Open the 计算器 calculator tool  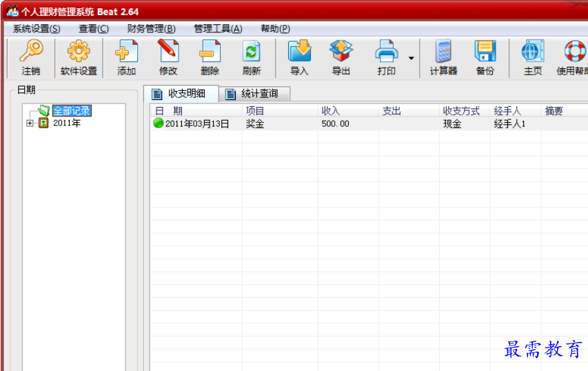(443, 50)
